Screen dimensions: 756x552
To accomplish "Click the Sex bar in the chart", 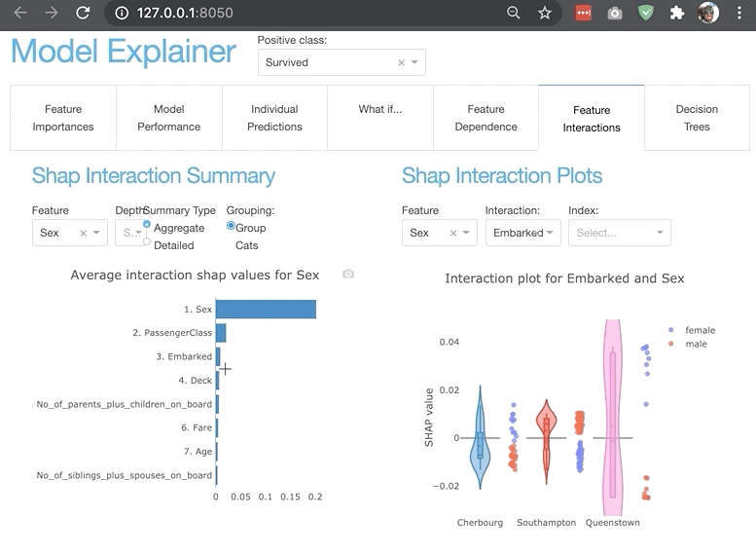I will (x=266, y=310).
